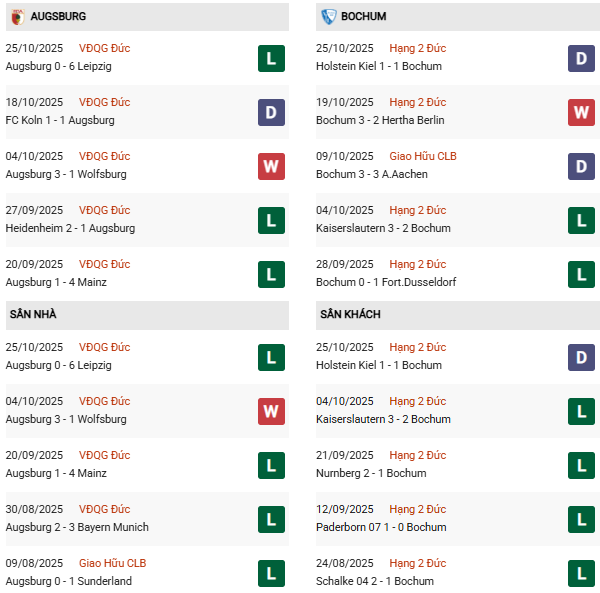The width and height of the screenshot is (600, 593).
Task: Click the W badge for Bochum 3-2 Hertha Berlin
Action: click(x=582, y=112)
